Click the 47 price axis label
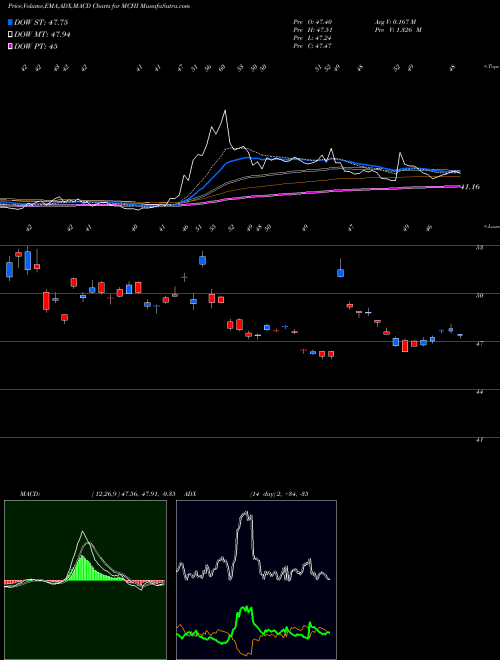Screen dimensions: 500x660 (x=479, y=344)
